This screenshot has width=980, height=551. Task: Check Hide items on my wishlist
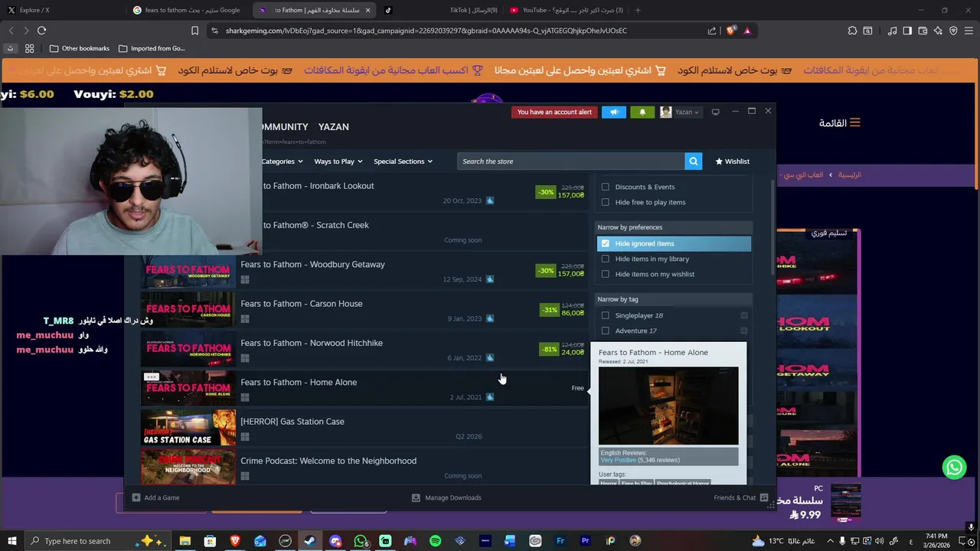(606, 274)
